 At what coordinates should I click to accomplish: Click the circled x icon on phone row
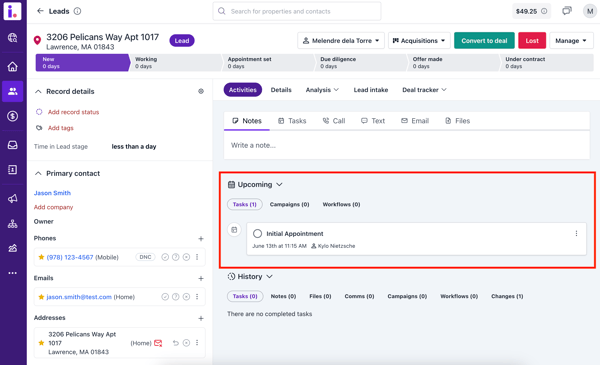[186, 257]
